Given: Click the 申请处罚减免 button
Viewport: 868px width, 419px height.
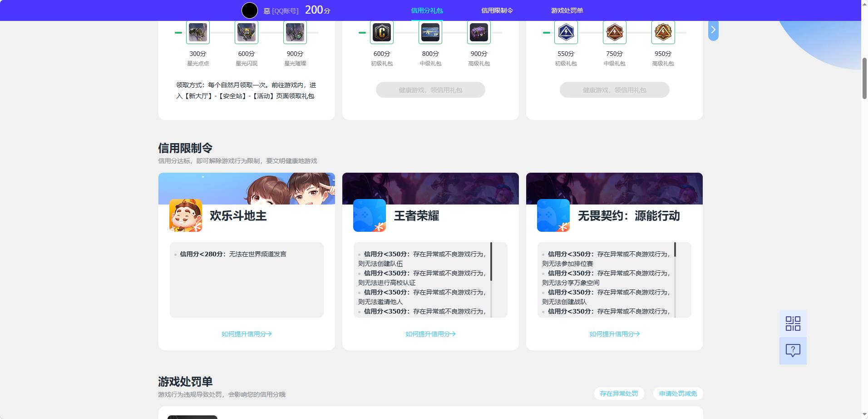Looking at the screenshot, I should [x=678, y=394].
